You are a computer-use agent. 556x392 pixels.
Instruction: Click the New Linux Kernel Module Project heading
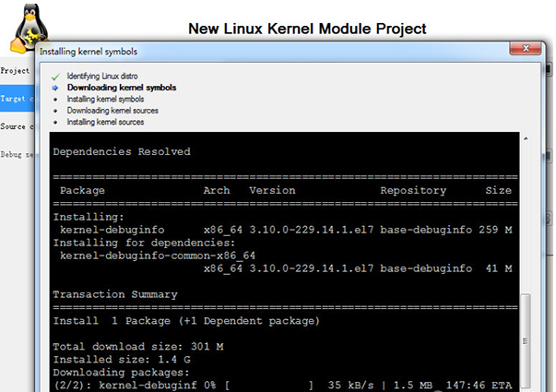[307, 29]
